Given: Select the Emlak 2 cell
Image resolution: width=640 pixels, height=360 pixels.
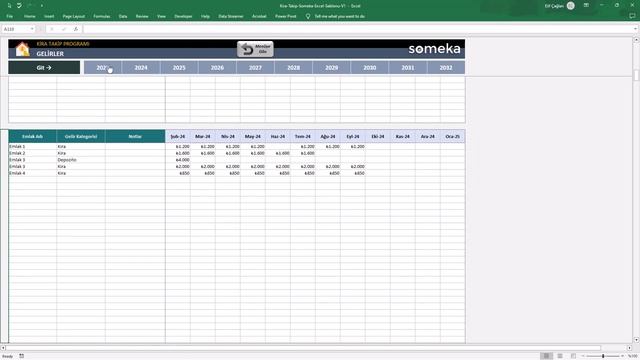Looking at the screenshot, I should [33, 153].
